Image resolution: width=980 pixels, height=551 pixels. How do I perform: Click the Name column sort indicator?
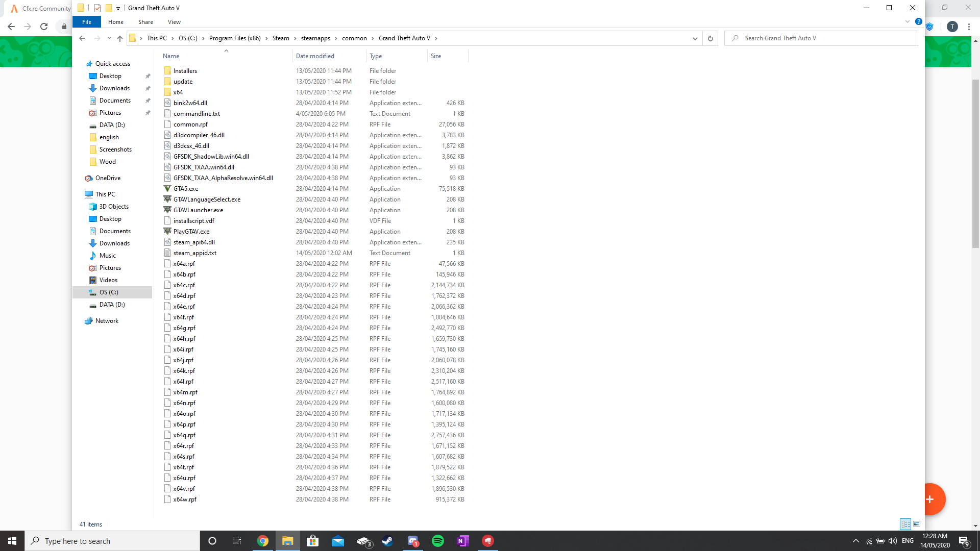[226, 51]
